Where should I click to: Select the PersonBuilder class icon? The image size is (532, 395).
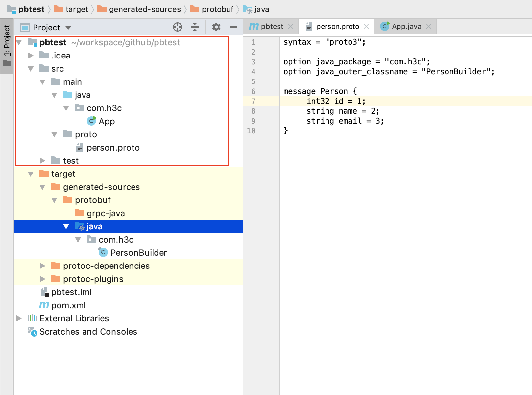click(x=103, y=252)
